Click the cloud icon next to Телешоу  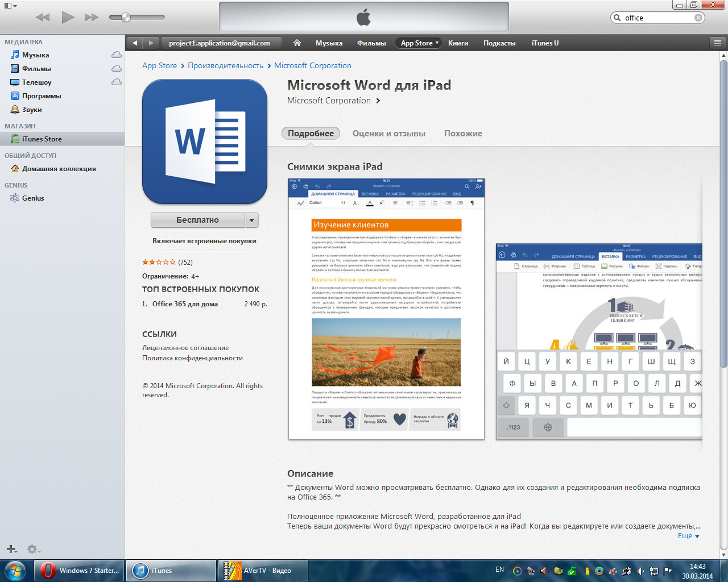pyautogui.click(x=117, y=82)
